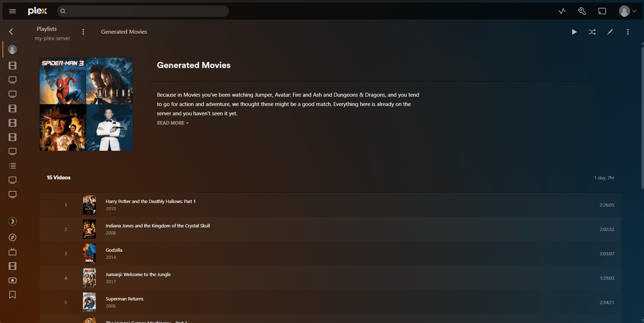Click the cast to device icon
This screenshot has height=323, width=644.
coord(602,11)
